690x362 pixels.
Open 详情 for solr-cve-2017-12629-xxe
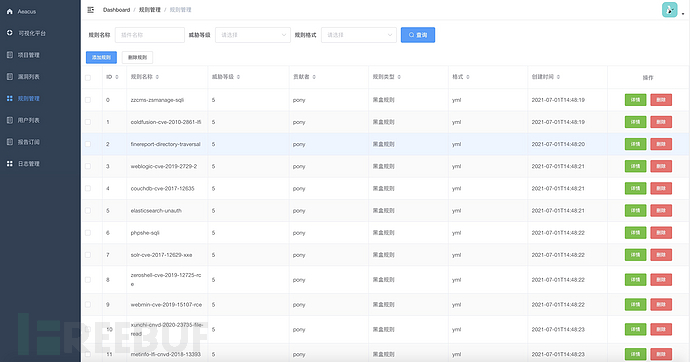click(x=635, y=255)
